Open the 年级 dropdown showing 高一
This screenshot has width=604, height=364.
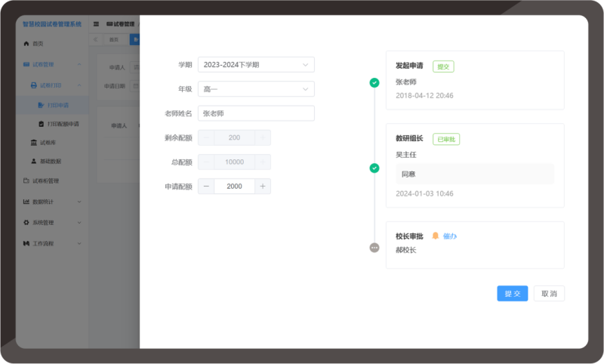tap(256, 89)
